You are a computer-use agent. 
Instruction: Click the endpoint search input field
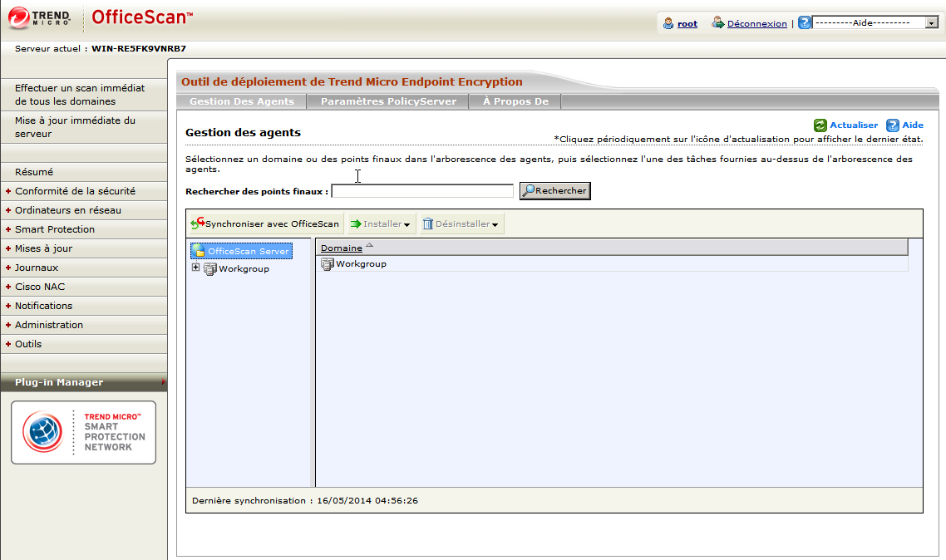(422, 191)
